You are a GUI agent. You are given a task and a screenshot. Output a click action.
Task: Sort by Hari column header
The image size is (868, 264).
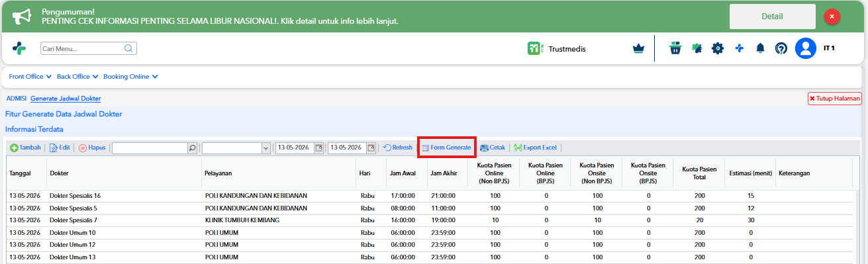click(371, 173)
